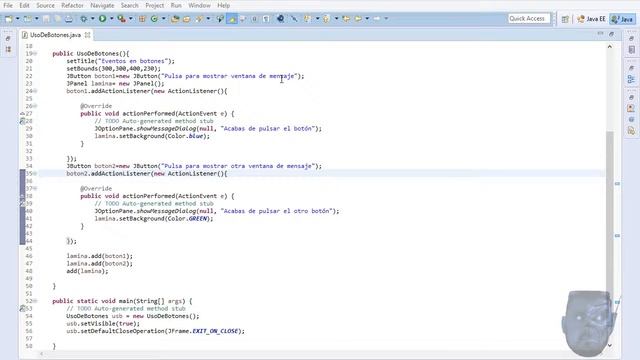This screenshot has width=640, height=360.
Task: Click the task marker at line 28
Action: click(x=22, y=121)
